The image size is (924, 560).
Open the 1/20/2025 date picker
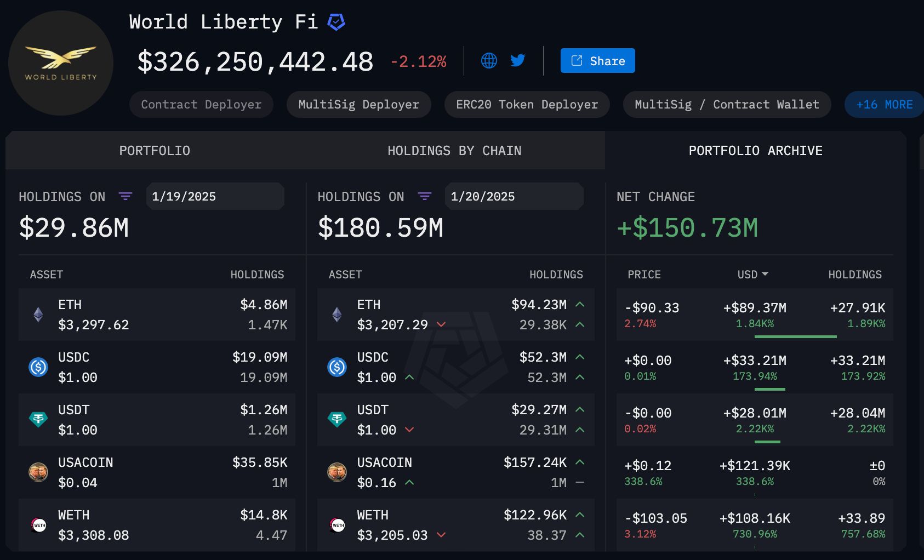[x=514, y=196]
